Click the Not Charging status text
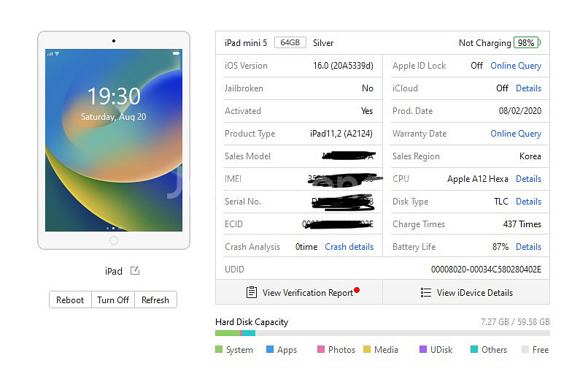Image resolution: width=588 pixels, height=374 pixels. tap(485, 43)
